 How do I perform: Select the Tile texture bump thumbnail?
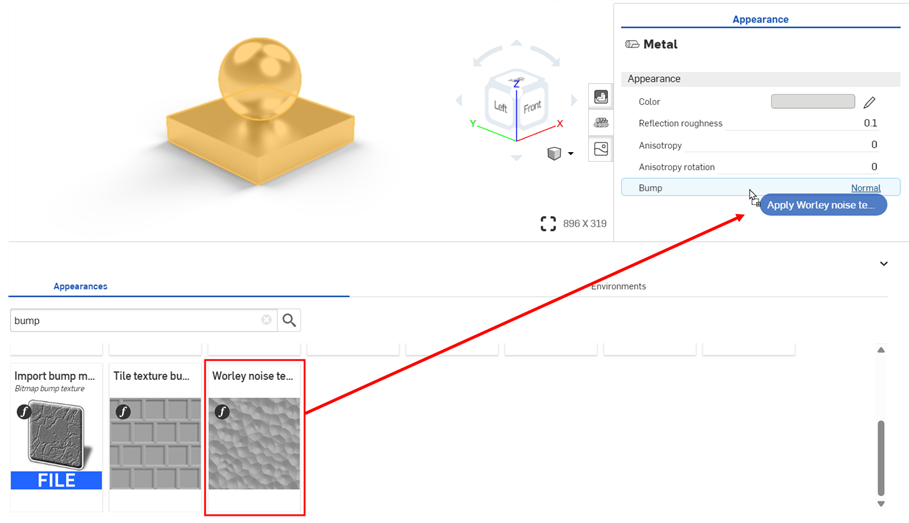coord(155,444)
